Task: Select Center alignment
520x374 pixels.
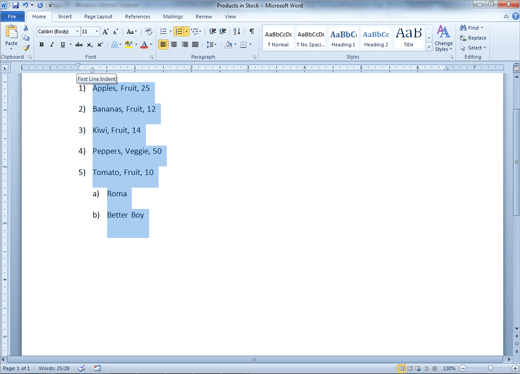Action: pos(174,44)
